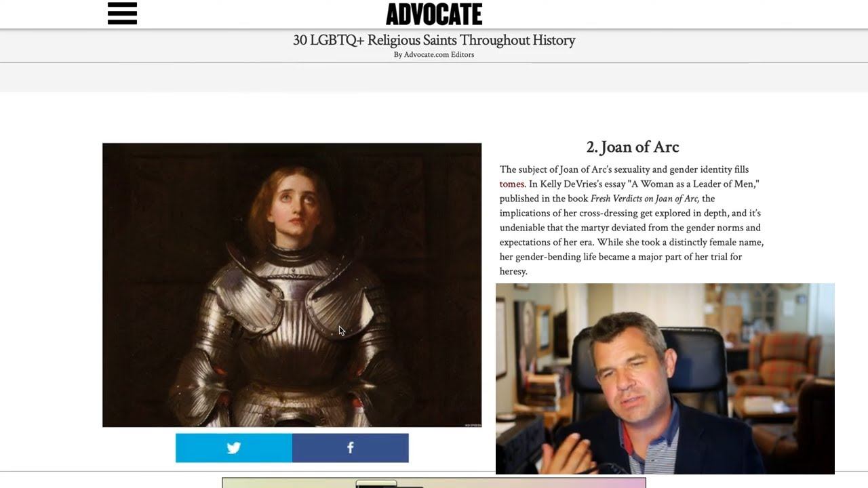The image size is (868, 488).
Task: Click the webcam video overlay
Action: click(x=665, y=379)
